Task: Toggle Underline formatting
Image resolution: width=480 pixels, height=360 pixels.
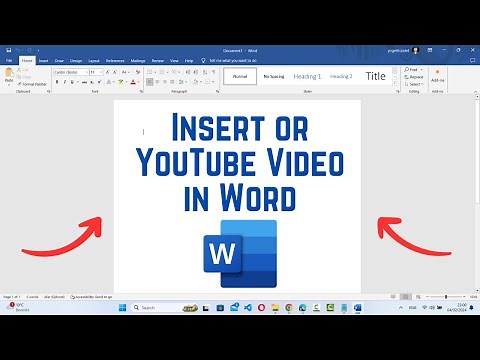Action: (x=72, y=82)
